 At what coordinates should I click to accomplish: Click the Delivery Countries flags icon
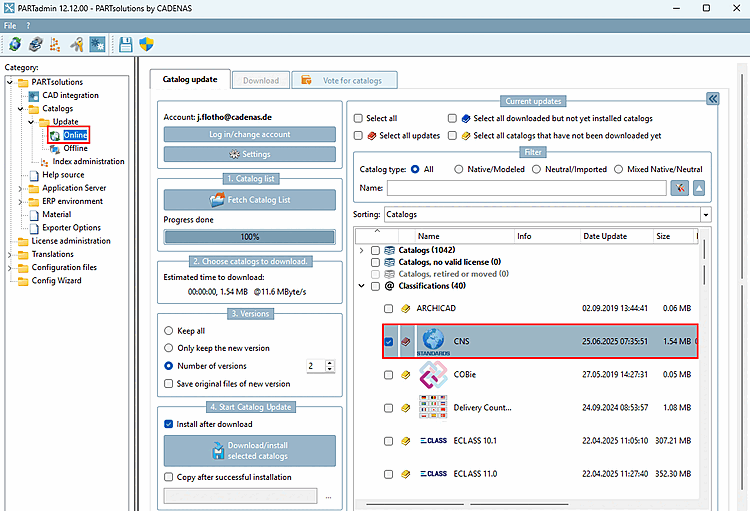pyautogui.click(x=433, y=407)
